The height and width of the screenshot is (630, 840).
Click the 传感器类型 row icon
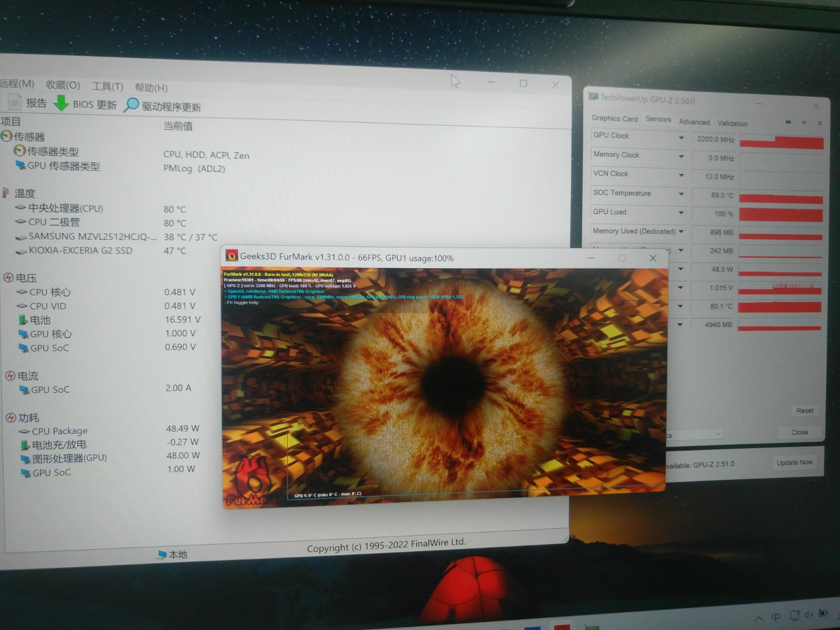20,151
